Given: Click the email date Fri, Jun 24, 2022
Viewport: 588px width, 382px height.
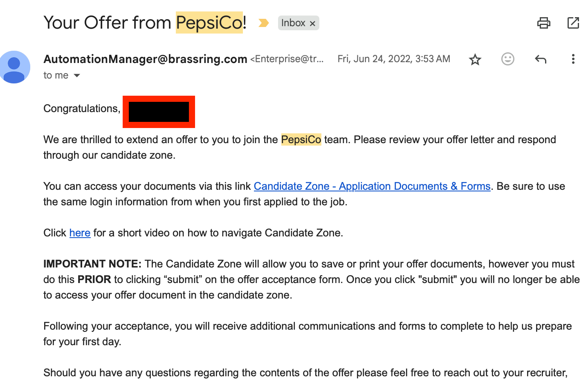Looking at the screenshot, I should click(393, 59).
